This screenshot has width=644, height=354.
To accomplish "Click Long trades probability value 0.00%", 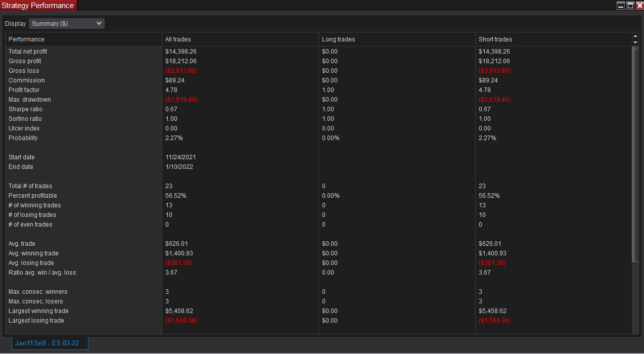I will pyautogui.click(x=331, y=138).
